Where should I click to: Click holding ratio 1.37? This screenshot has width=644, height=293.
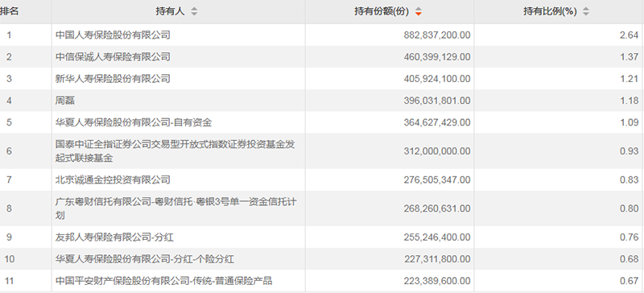(630, 56)
